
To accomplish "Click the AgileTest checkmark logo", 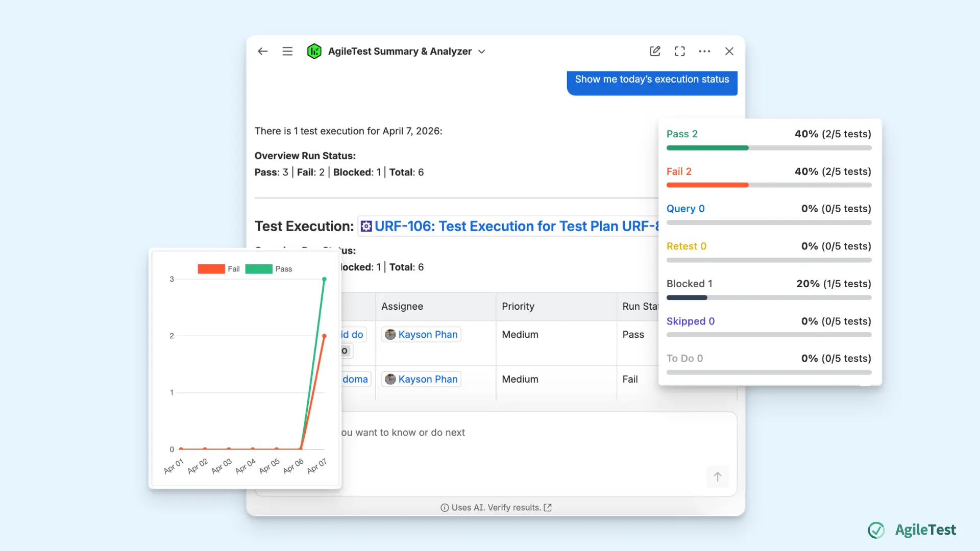I will (876, 530).
